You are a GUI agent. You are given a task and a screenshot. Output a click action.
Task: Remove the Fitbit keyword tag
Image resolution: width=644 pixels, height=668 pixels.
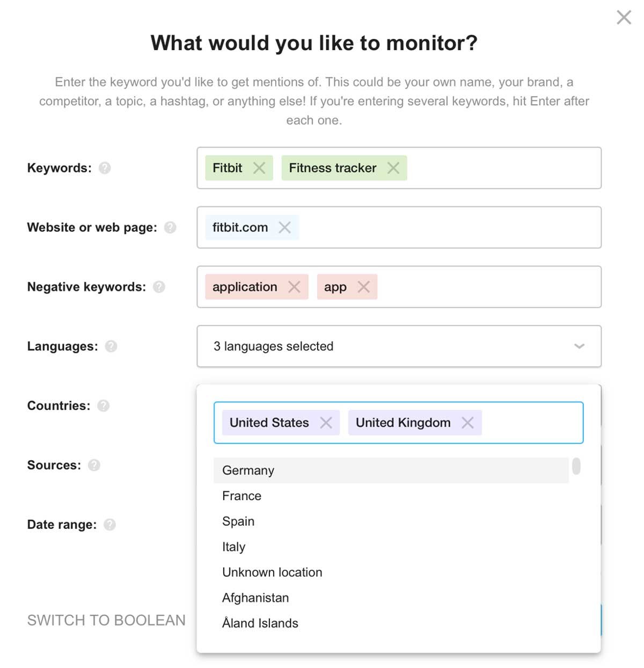click(259, 168)
